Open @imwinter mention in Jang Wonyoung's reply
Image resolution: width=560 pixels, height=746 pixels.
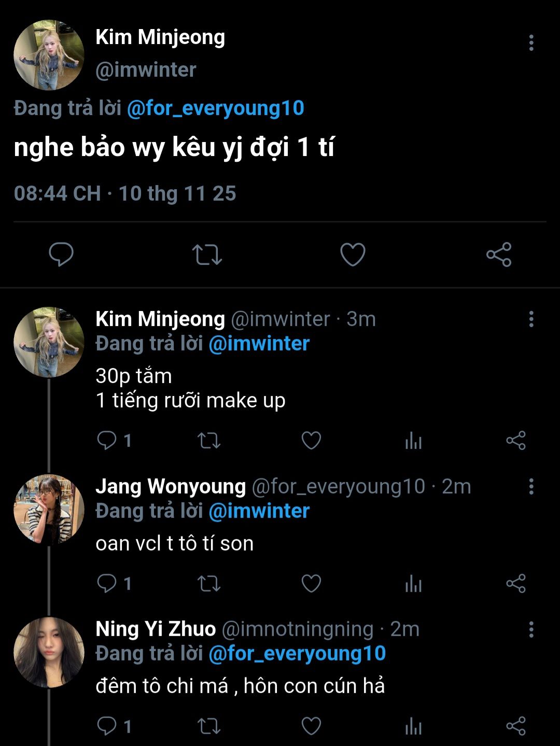(x=259, y=511)
